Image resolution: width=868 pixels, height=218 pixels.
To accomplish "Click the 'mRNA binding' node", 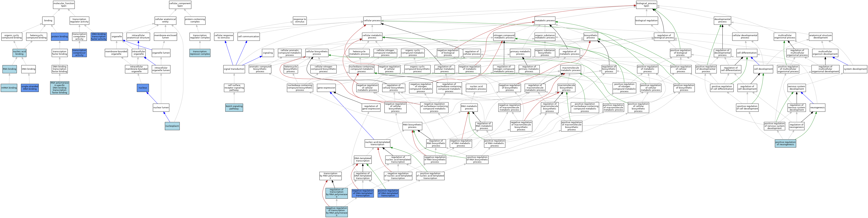I will click(9, 88).
